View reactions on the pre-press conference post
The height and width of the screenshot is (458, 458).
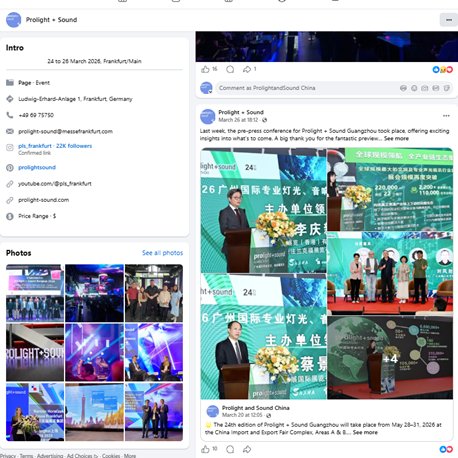click(x=446, y=449)
